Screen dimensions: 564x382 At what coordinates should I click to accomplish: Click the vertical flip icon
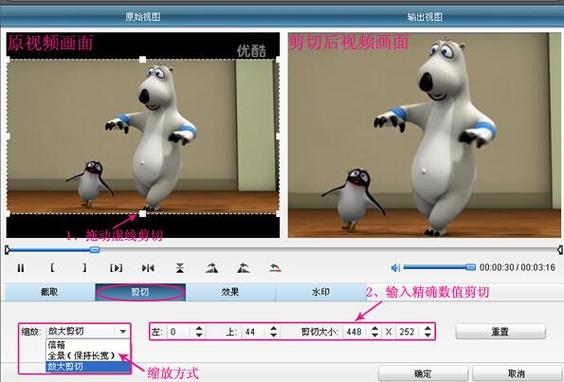point(180,268)
